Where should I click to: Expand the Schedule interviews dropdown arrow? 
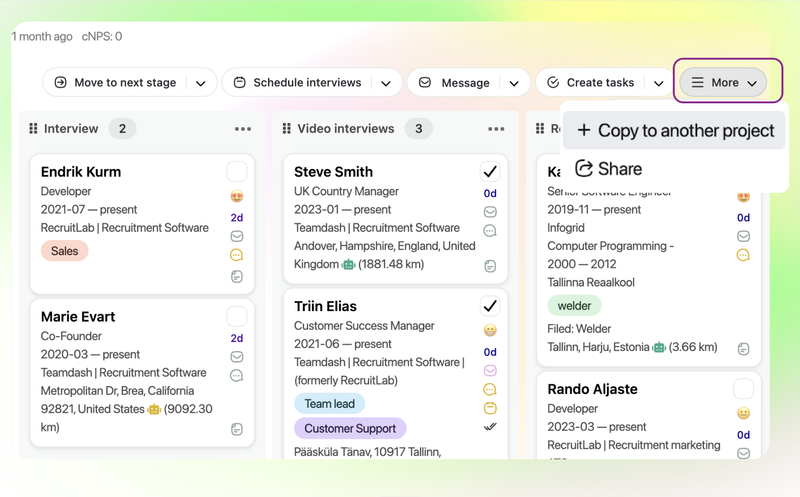(385, 83)
